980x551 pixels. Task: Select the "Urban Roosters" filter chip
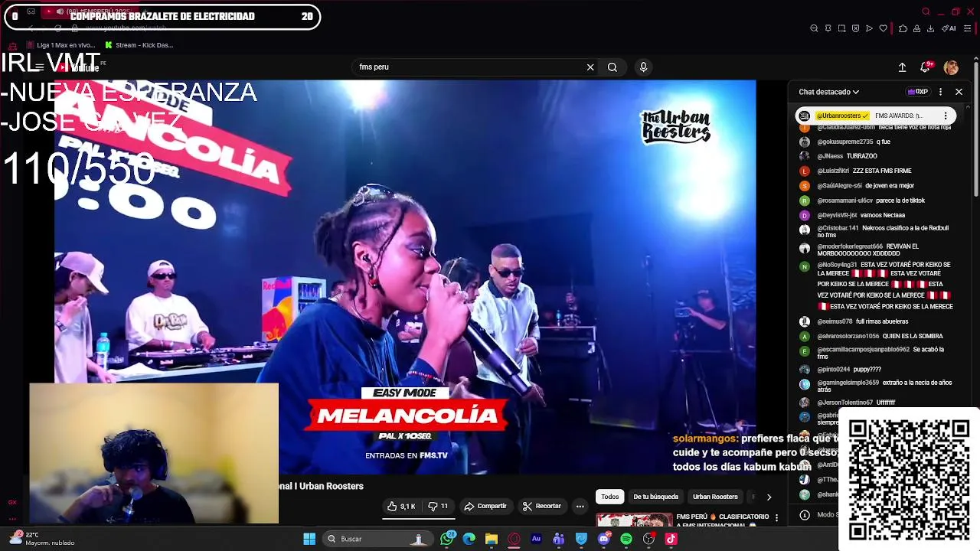pos(715,497)
